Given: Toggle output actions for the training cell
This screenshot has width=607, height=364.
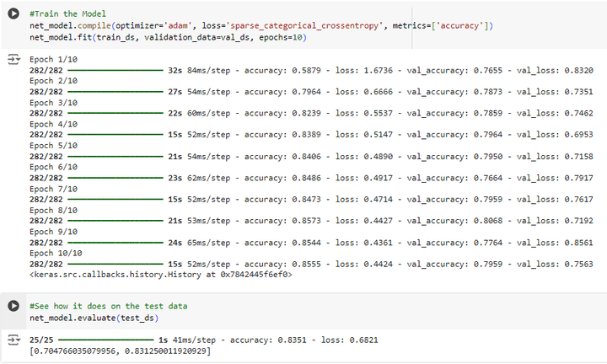Looking at the screenshot, I should (13, 60).
